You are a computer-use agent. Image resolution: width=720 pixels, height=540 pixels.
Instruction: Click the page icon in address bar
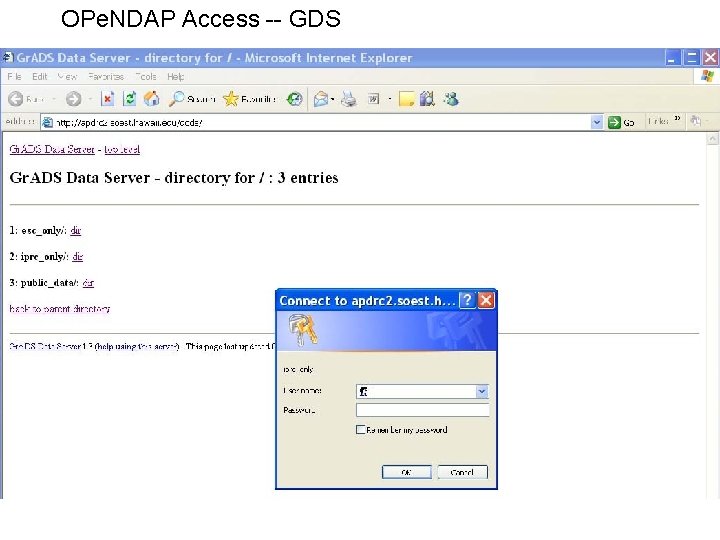point(47,122)
